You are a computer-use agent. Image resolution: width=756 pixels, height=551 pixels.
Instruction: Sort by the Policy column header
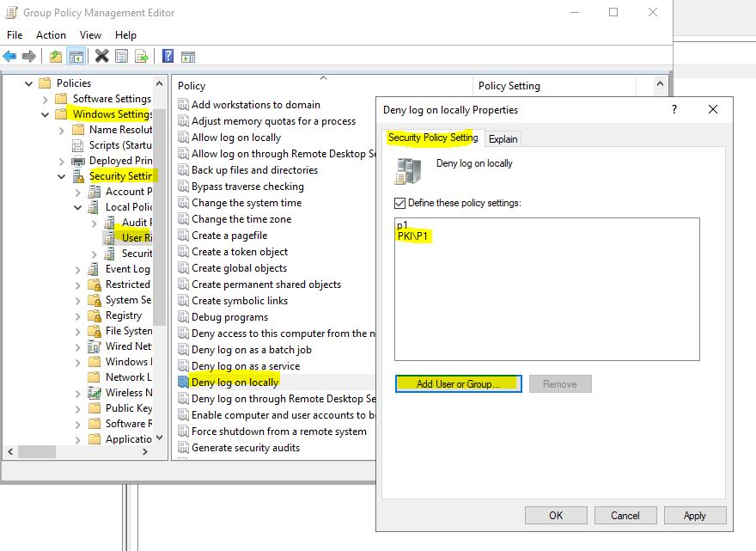point(322,86)
